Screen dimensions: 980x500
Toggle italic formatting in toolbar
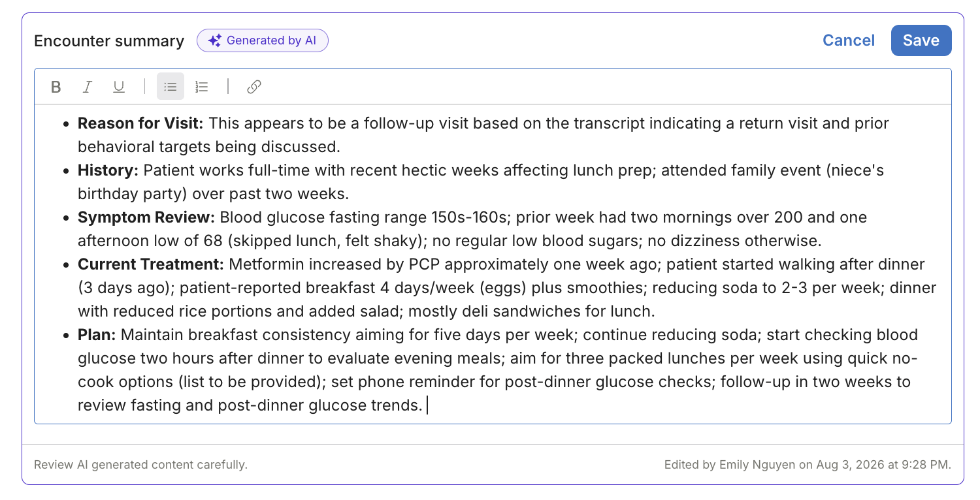point(88,86)
